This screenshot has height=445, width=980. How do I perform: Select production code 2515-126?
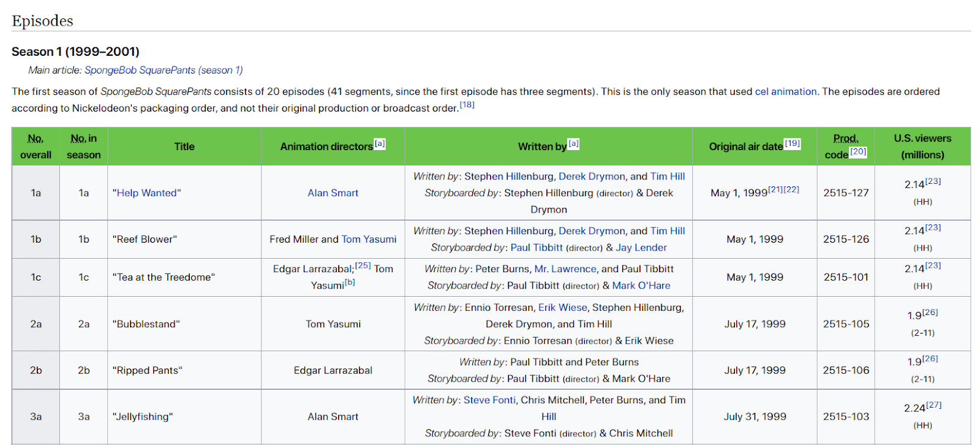pyautogui.click(x=846, y=239)
